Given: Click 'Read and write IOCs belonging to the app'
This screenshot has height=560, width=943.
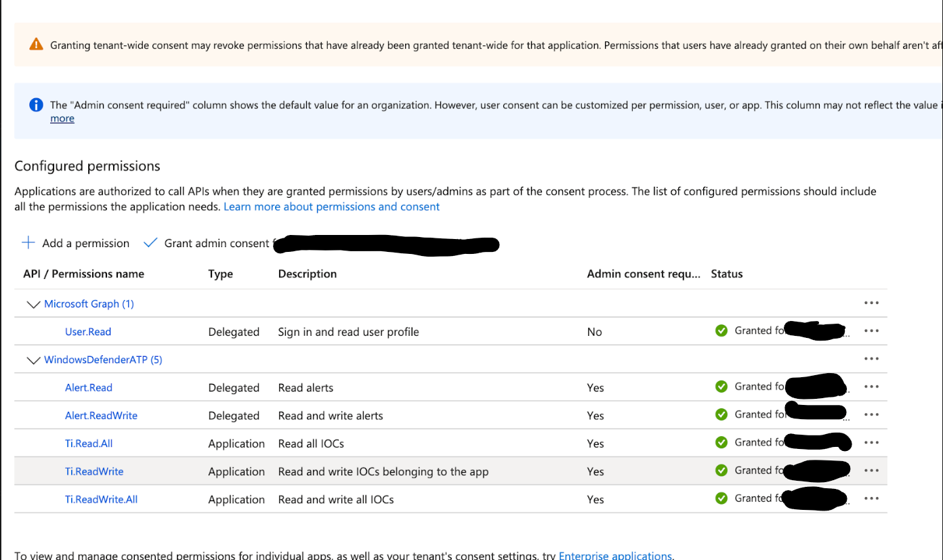Looking at the screenshot, I should tap(383, 471).
